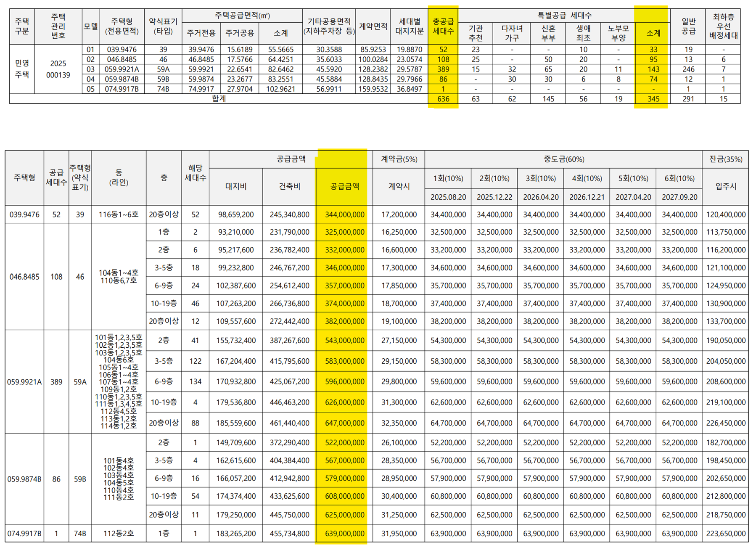756x545 pixels.
Task: Select the contract area 100.0284
Action: click(373, 59)
